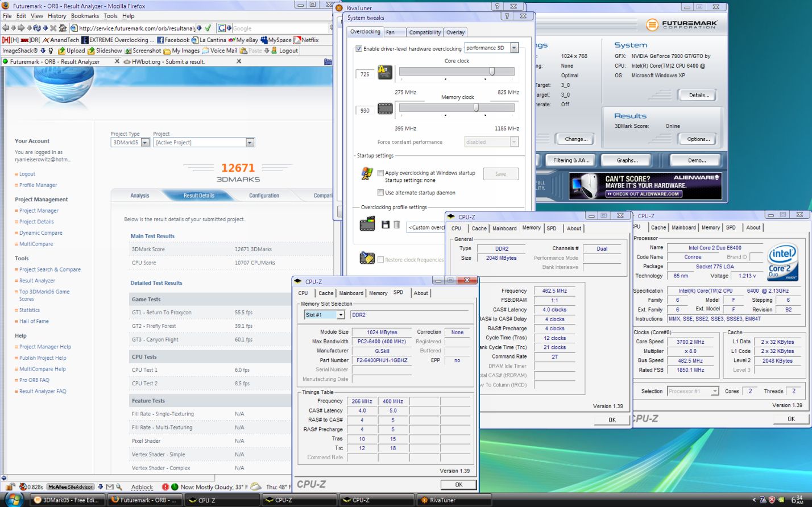Viewport: 812px width, 507px height.
Task: Click Firefox forward arrow button
Action: [x=21, y=28]
